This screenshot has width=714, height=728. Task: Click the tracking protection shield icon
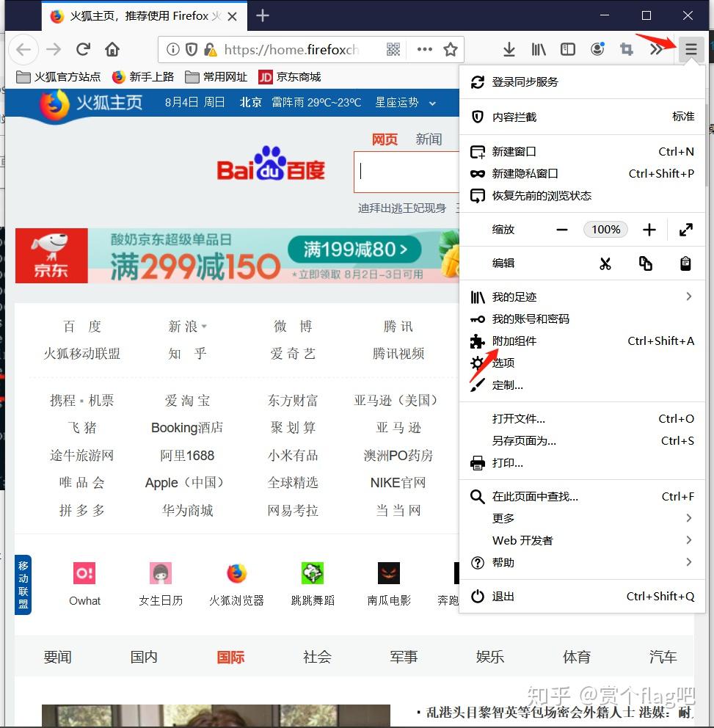[x=192, y=49]
